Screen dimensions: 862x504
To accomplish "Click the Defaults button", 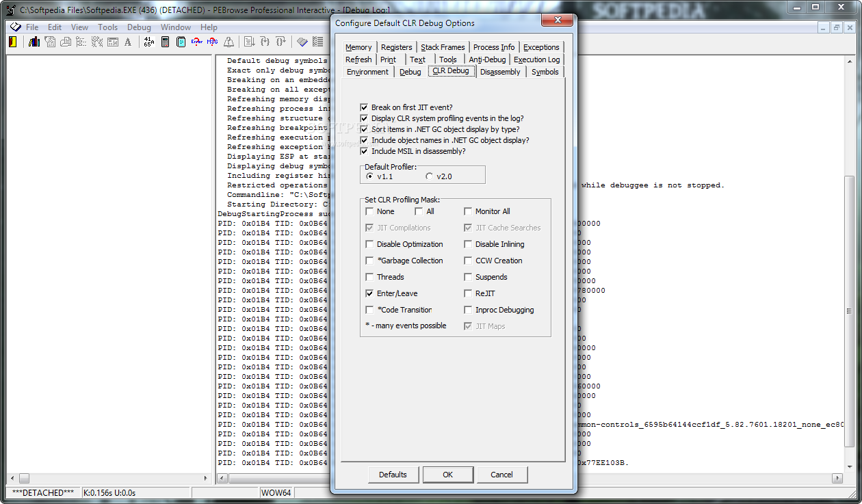I will [393, 475].
